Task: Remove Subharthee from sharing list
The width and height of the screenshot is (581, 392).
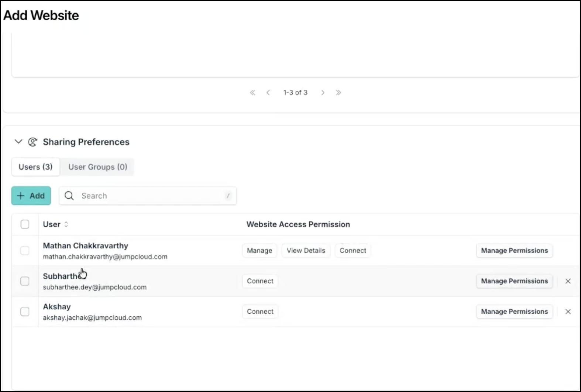Action: 568,281
